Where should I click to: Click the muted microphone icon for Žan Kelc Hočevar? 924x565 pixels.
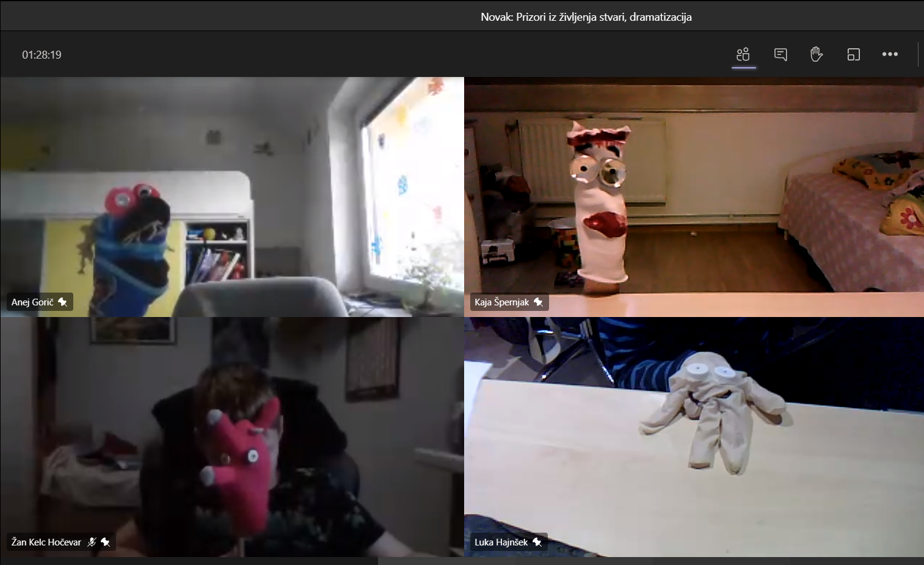pos(92,542)
